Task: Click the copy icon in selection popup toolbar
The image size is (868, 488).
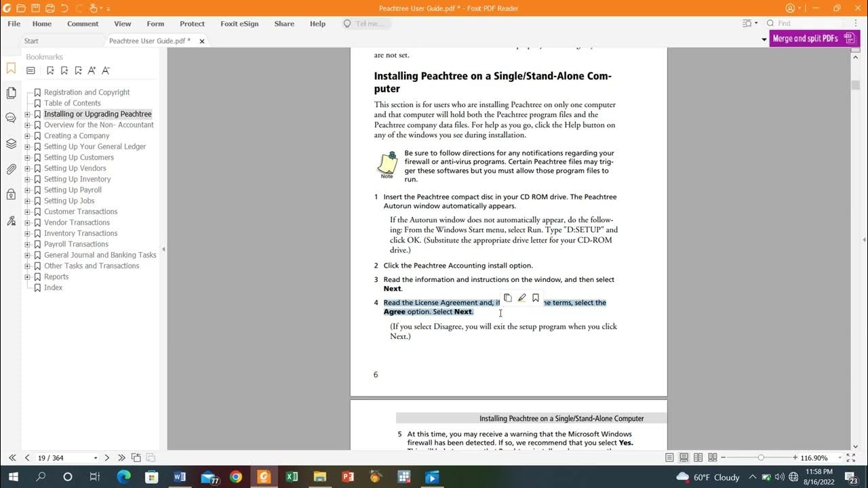Action: tap(507, 298)
